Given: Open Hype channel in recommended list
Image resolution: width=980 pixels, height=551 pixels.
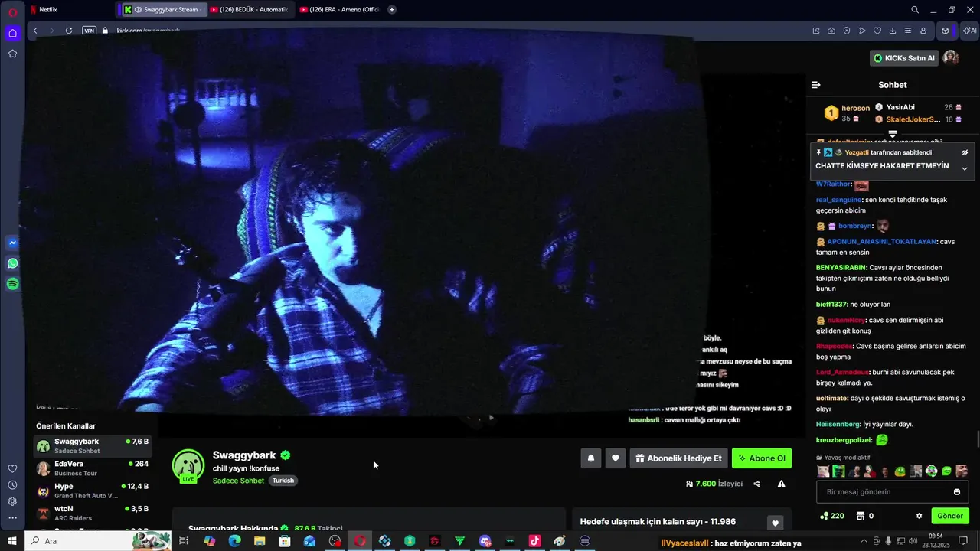Looking at the screenshot, I should pyautogui.click(x=92, y=491).
